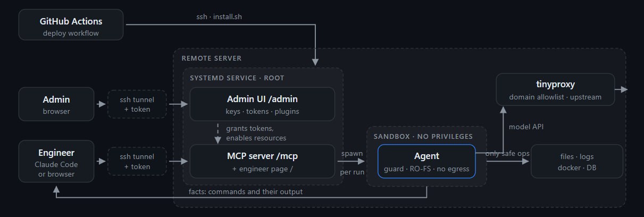This screenshot has height=217, width=644.
Task: Click the Engineer Claude Code box
Action: 56,162
